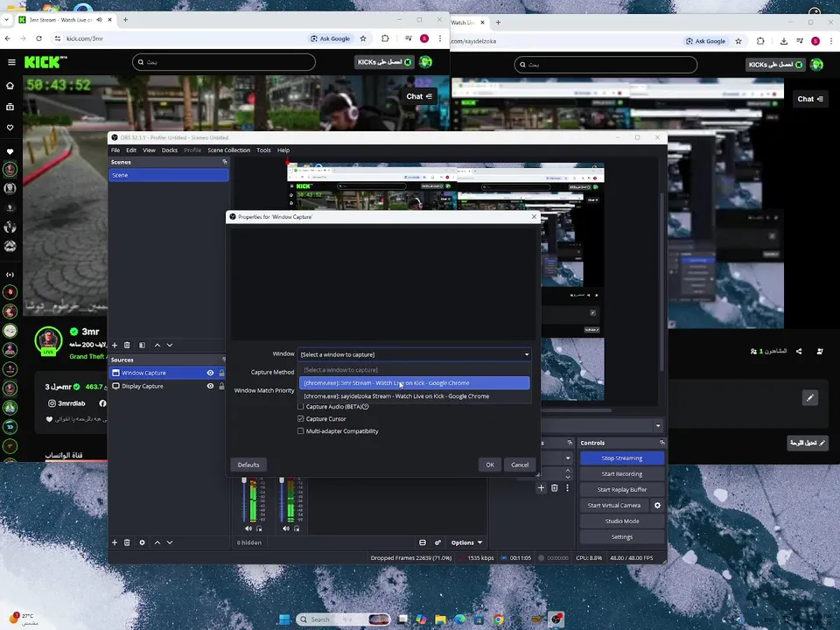This screenshot has height=630, width=840.
Task: Click second mixer channel volume fader handle
Action: click(x=282, y=480)
